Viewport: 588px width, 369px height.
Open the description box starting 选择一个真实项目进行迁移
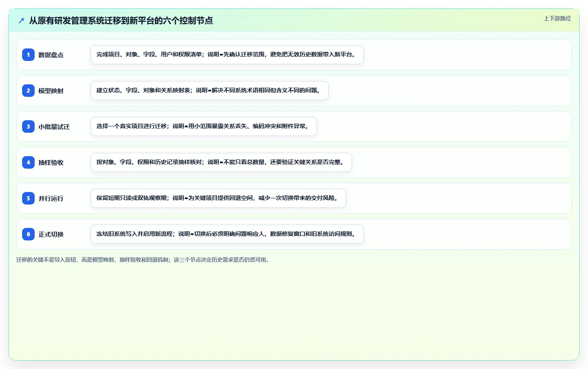tap(204, 126)
